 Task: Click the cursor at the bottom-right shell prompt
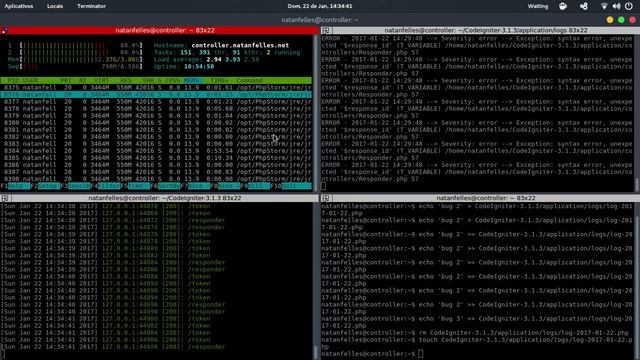(x=420, y=354)
